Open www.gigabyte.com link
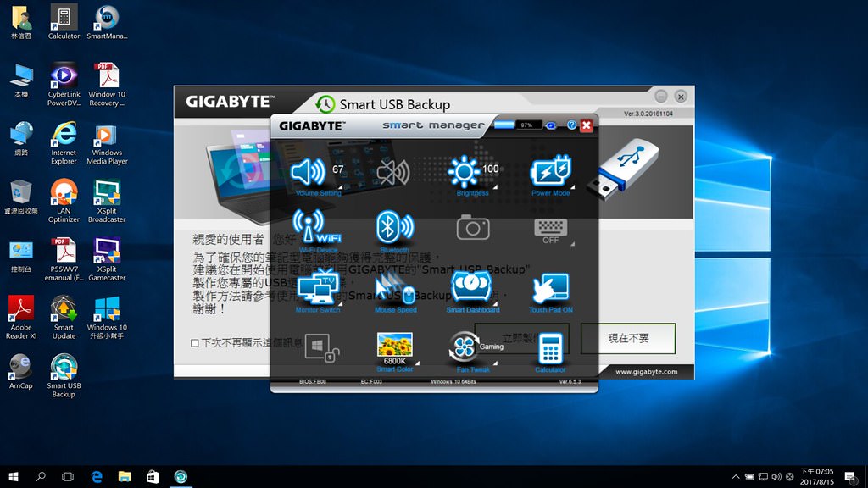This screenshot has height=488, width=868. pyautogui.click(x=646, y=371)
